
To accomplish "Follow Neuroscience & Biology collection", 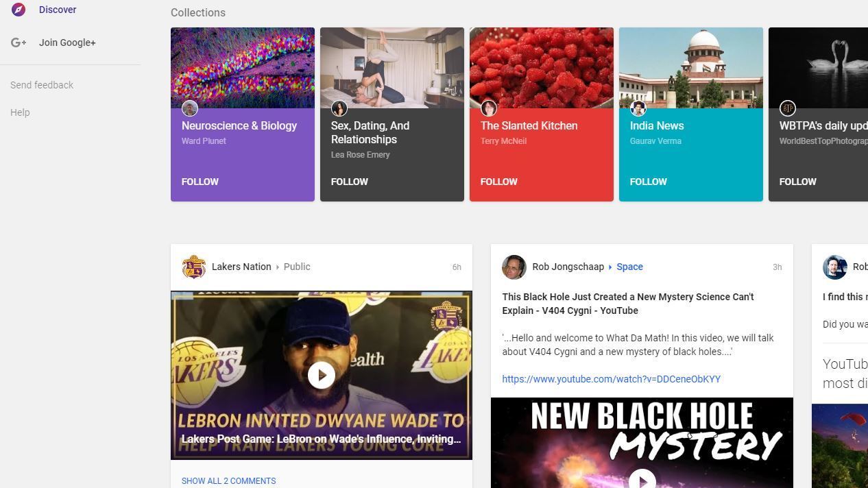I will [x=200, y=182].
